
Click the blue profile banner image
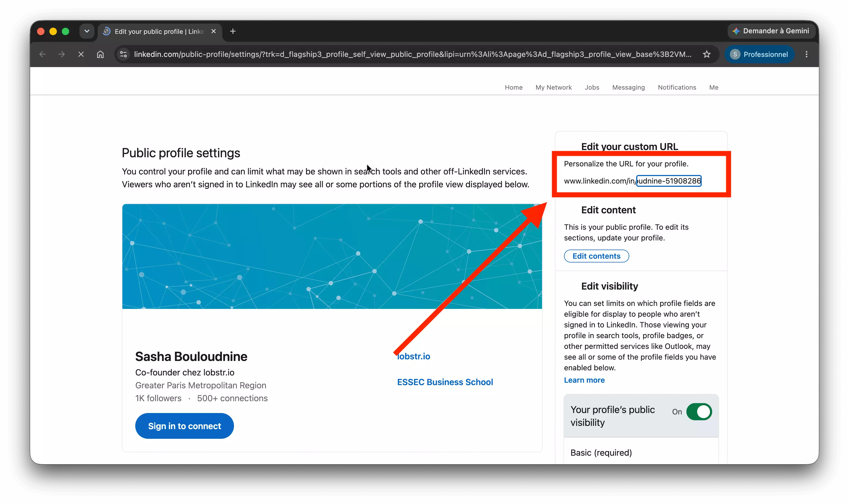(x=332, y=256)
